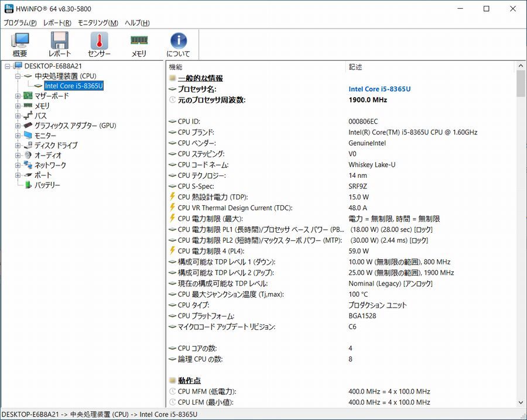Image resolution: width=527 pixels, height=420 pixels.
Task: Collapse the 中央処理装置 (CPU) node
Action: [x=18, y=75]
